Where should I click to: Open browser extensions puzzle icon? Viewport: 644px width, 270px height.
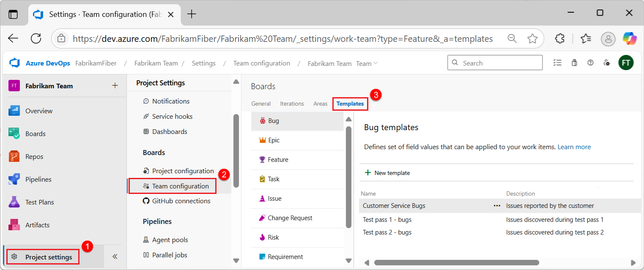(x=560, y=38)
